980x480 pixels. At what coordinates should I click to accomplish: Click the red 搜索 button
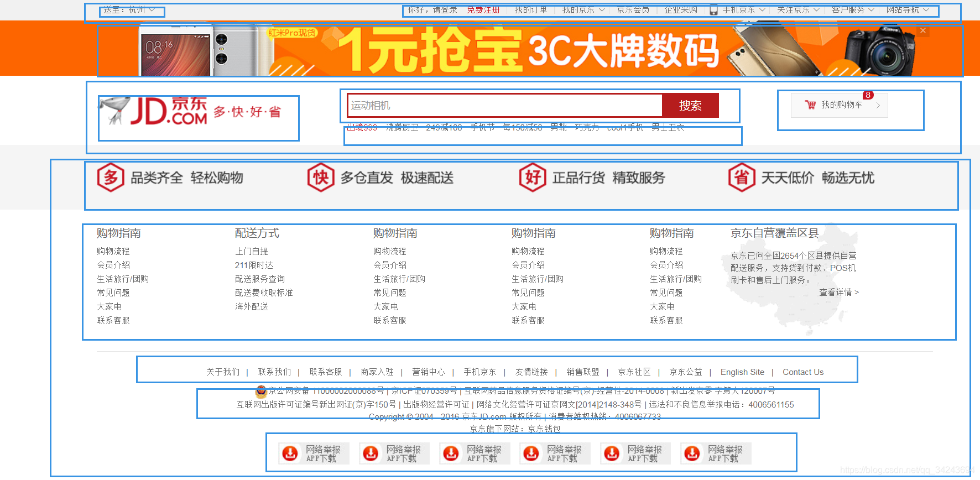690,105
